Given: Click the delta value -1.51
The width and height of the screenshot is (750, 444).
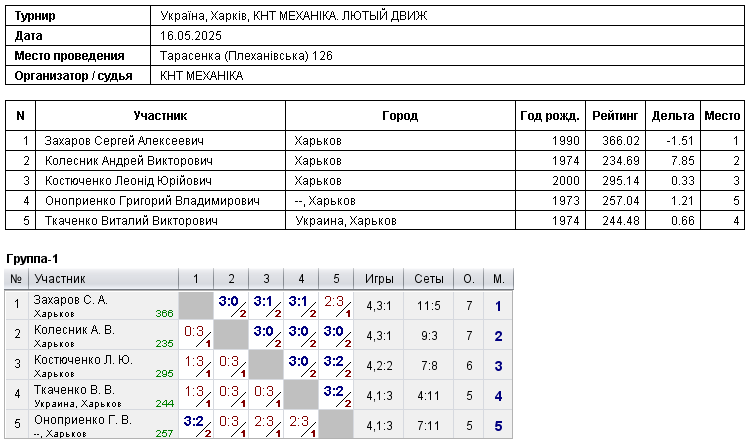Looking at the screenshot, I should (680, 141).
